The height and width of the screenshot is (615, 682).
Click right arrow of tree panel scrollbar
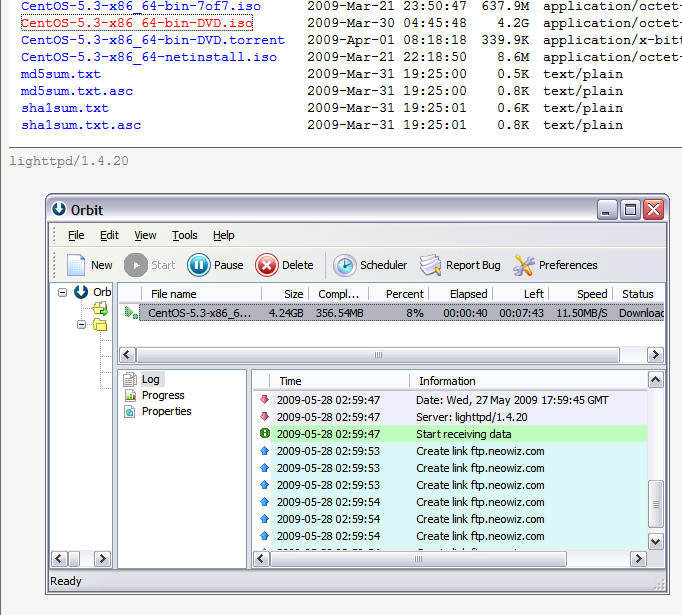[x=102, y=558]
